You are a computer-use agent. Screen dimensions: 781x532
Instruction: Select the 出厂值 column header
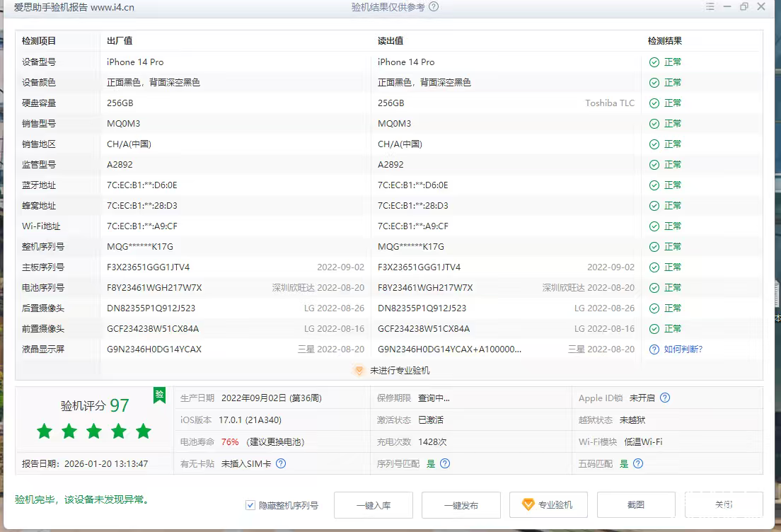pyautogui.click(x=118, y=40)
